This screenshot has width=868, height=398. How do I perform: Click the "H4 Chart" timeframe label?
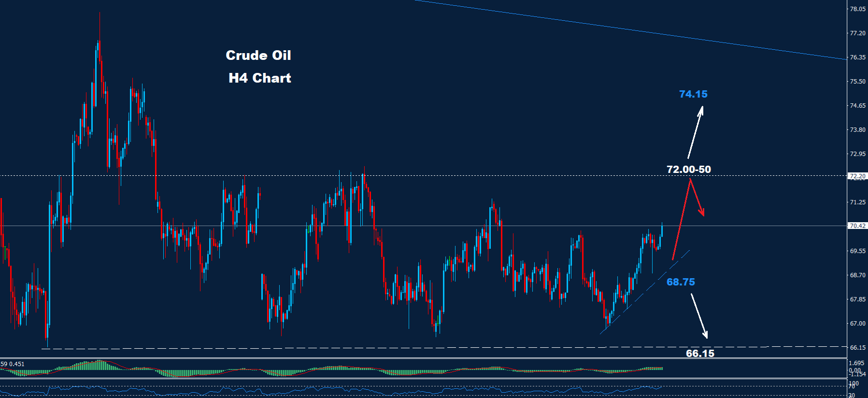pyautogui.click(x=260, y=78)
